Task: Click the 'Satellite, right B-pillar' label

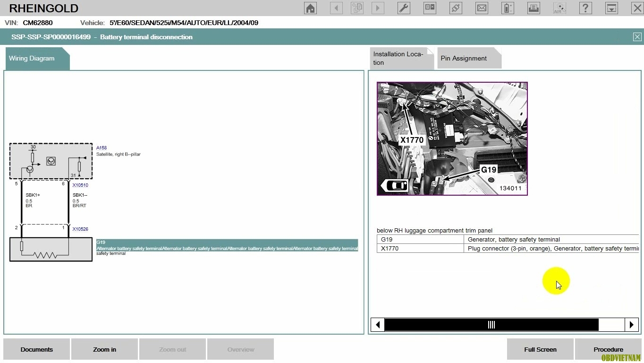Action: click(x=119, y=154)
